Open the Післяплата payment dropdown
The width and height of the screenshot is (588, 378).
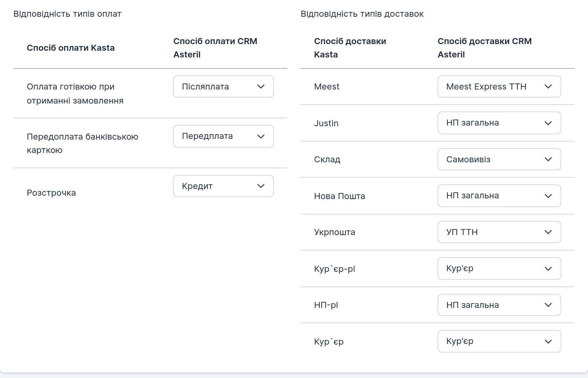pos(224,86)
